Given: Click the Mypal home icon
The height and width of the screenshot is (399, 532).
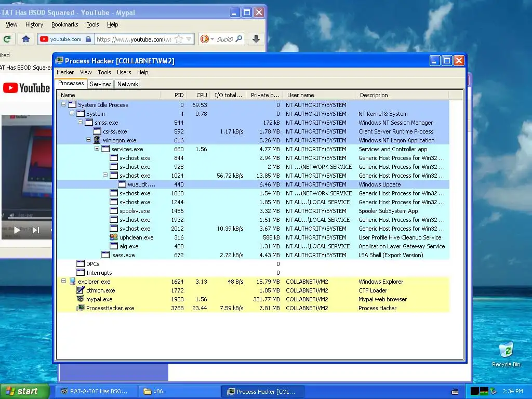Looking at the screenshot, I should (x=26, y=39).
